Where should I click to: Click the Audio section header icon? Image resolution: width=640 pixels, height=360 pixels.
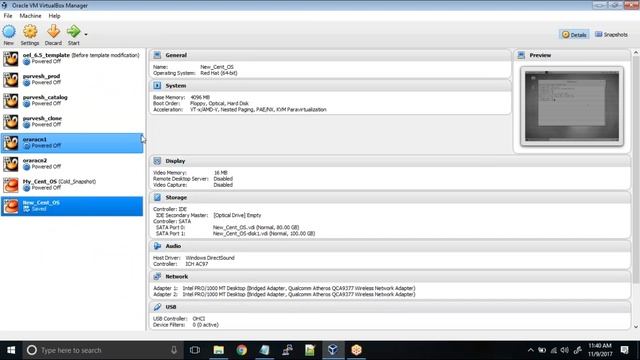[x=157, y=246]
